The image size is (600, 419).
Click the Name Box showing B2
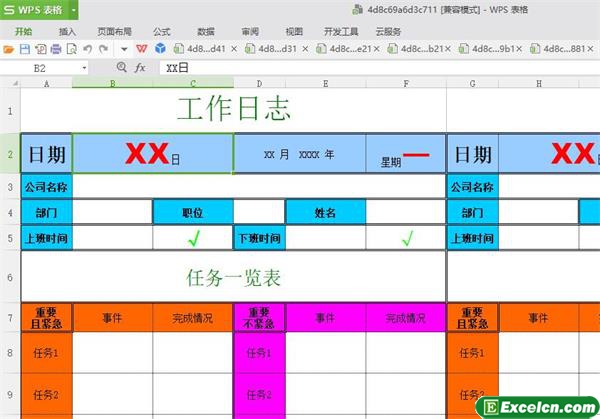[x=39, y=68]
